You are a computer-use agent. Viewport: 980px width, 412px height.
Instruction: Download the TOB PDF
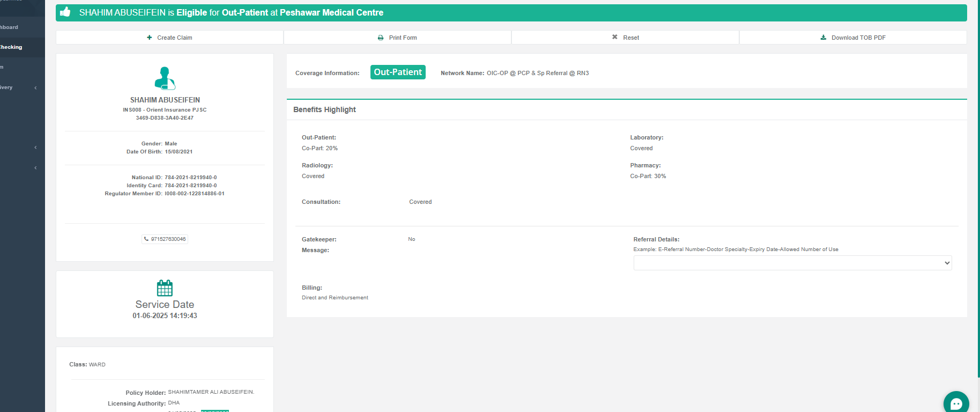(x=853, y=38)
